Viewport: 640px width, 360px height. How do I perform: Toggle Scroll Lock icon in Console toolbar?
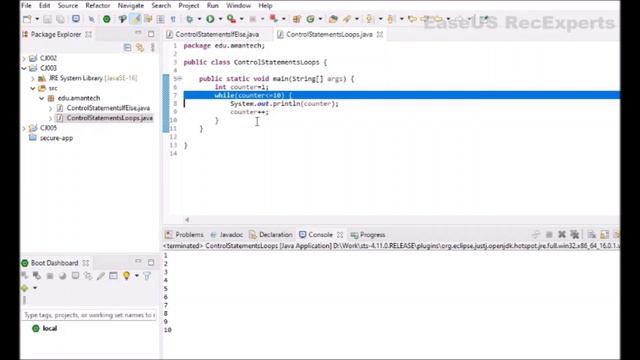604,234
